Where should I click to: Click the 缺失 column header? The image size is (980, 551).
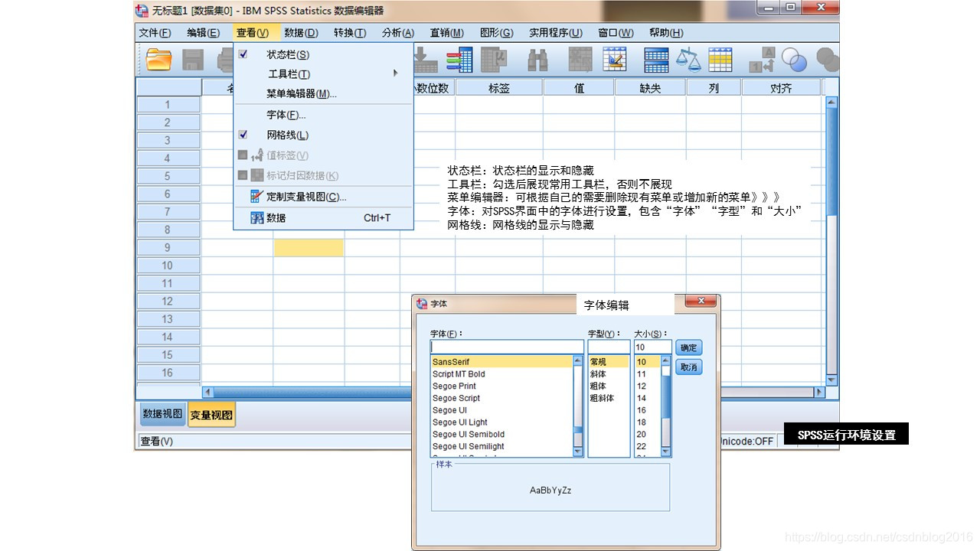(x=650, y=88)
